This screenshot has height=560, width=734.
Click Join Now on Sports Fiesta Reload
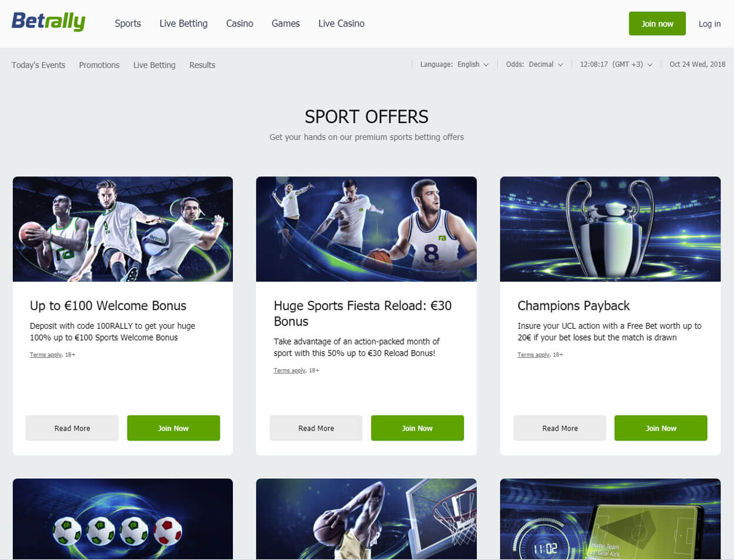(x=417, y=428)
